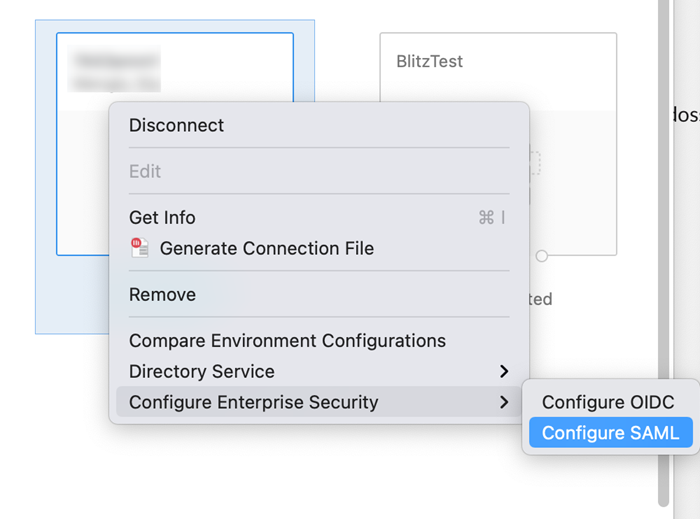The height and width of the screenshot is (519, 700).
Task: Select Remove from the context menu
Action: coord(162,294)
